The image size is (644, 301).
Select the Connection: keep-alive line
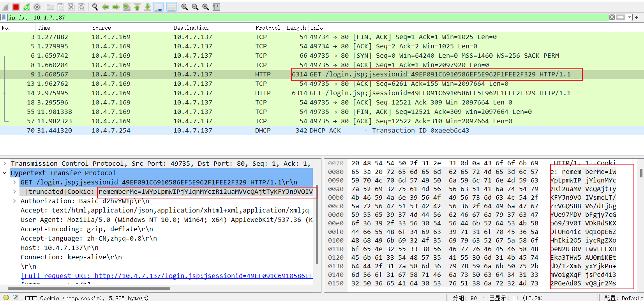coord(71,257)
